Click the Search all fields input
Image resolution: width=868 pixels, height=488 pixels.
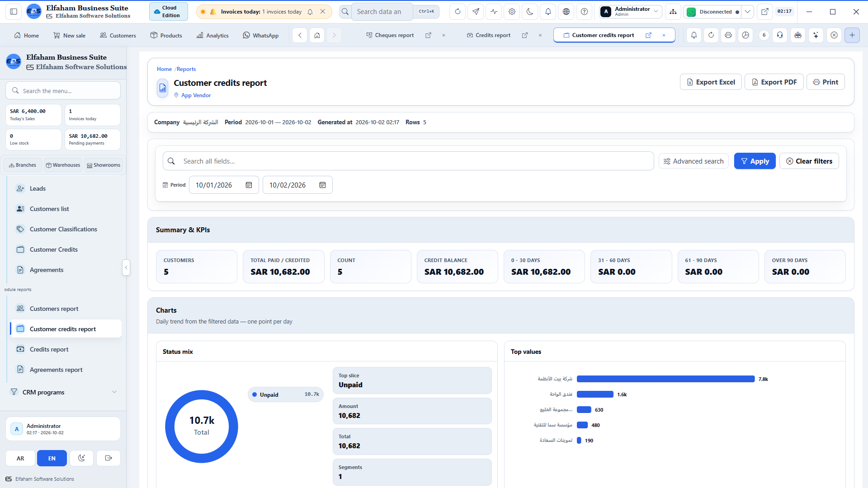408,161
